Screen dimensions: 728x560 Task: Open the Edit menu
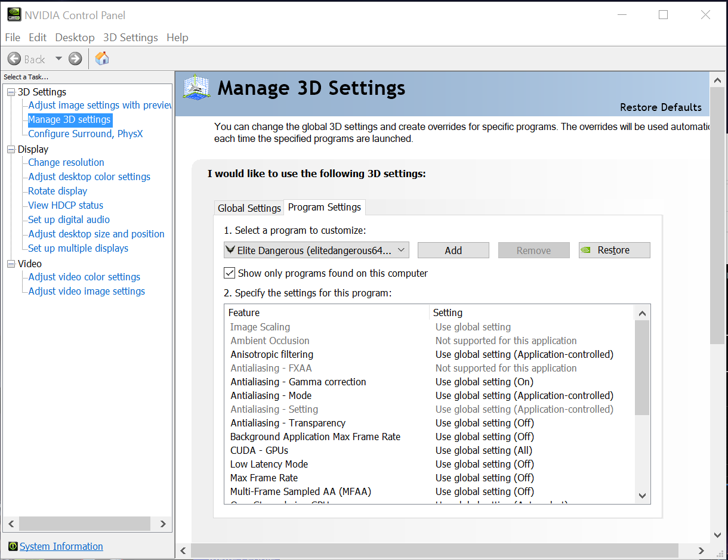coord(38,37)
